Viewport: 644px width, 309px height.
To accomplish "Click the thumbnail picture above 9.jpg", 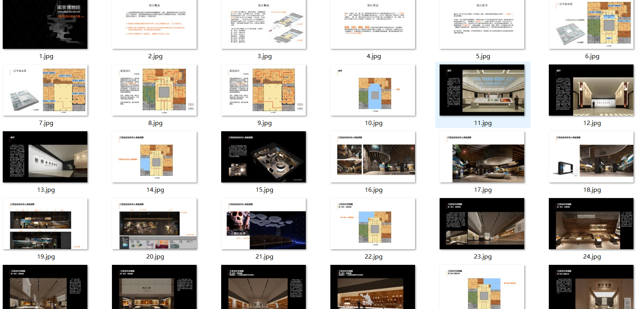I will [x=264, y=90].
